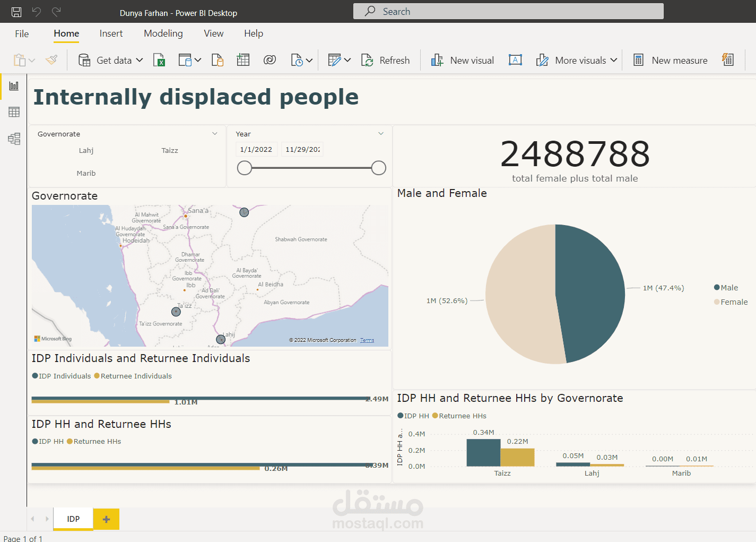Add a new page with plus icon
756x542 pixels.
coord(106,519)
